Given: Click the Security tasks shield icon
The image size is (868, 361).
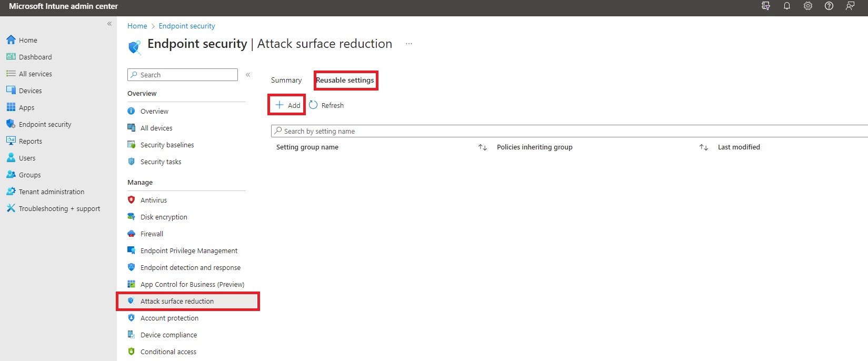Looking at the screenshot, I should [132, 162].
